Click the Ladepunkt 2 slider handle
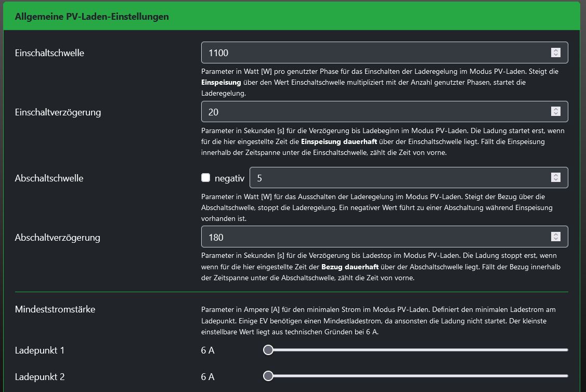This screenshot has height=392, width=586. coord(268,376)
